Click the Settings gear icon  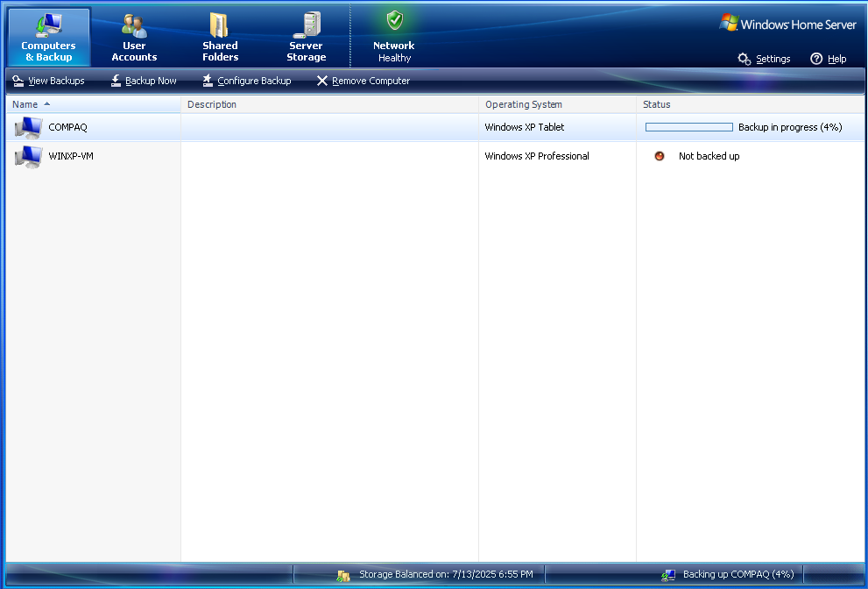(x=744, y=59)
